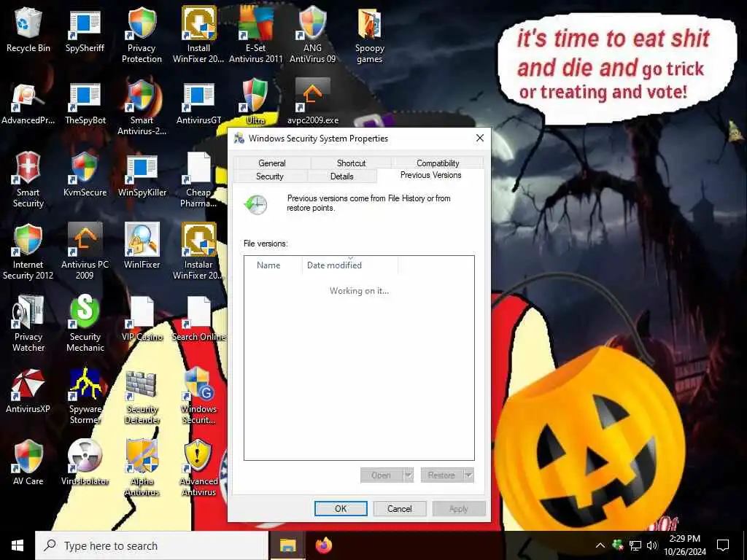Select TheSpyBot desktop icon

point(85,104)
